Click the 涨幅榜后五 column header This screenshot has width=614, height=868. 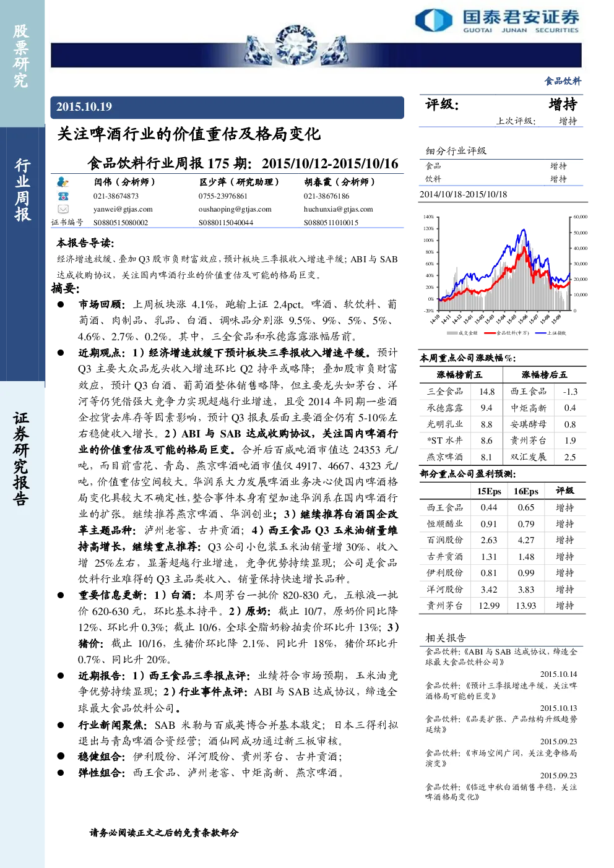(544, 375)
